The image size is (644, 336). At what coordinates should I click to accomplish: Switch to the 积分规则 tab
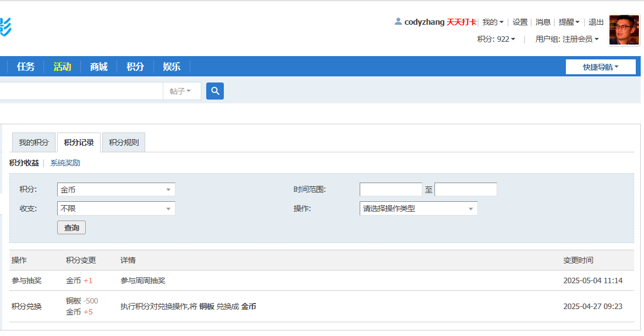tap(123, 142)
